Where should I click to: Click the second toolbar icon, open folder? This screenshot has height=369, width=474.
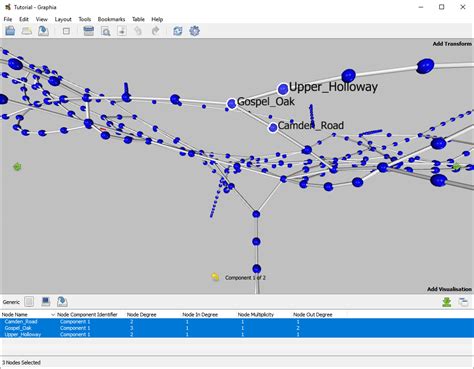27,31
